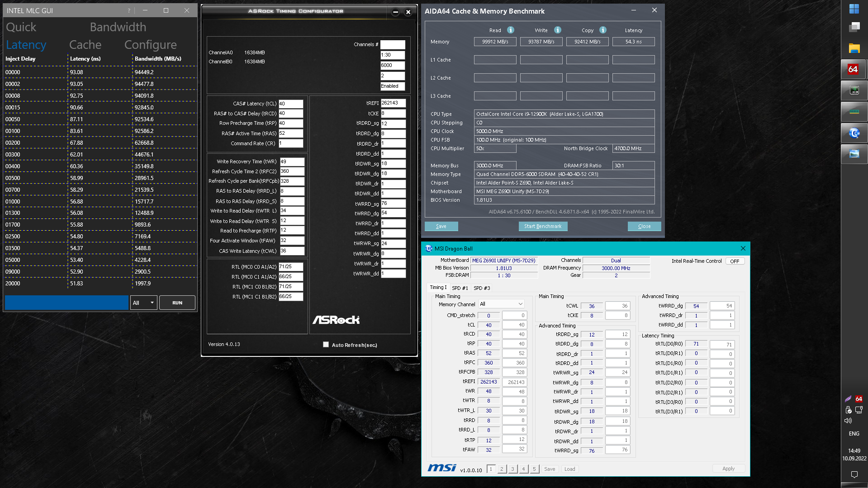Click Apply in MSI Dragon Ball
Screen dimensions: 868x488
[x=728, y=469]
